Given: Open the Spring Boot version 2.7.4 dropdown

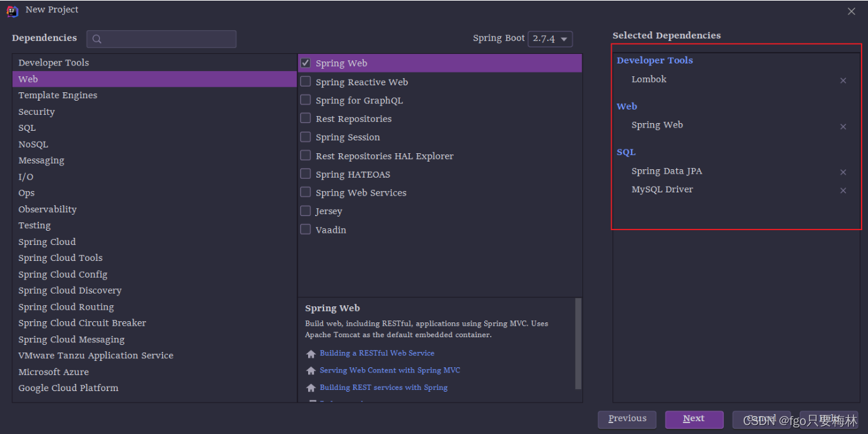Looking at the screenshot, I should 550,38.
